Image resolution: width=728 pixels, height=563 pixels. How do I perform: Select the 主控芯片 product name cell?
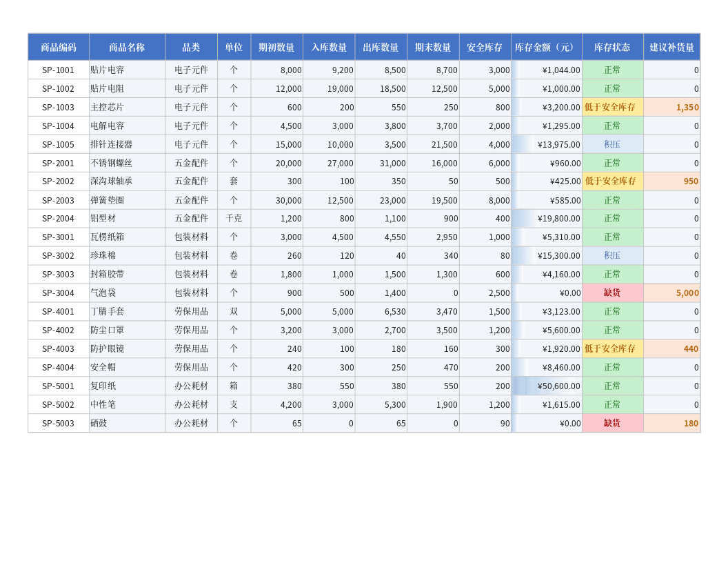(128, 108)
